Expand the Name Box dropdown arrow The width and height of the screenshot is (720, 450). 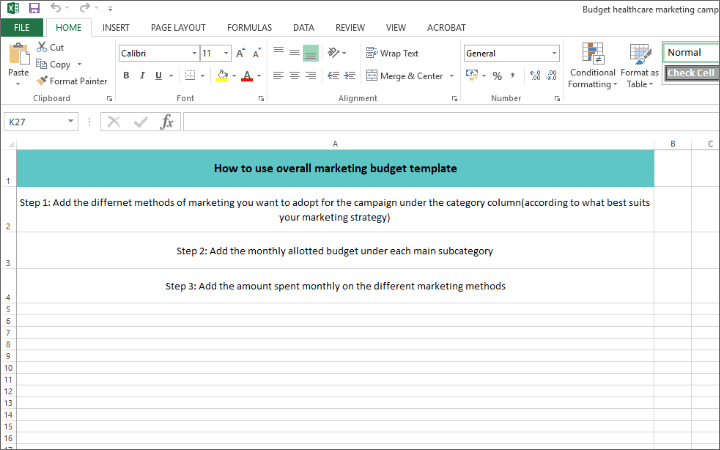point(71,122)
